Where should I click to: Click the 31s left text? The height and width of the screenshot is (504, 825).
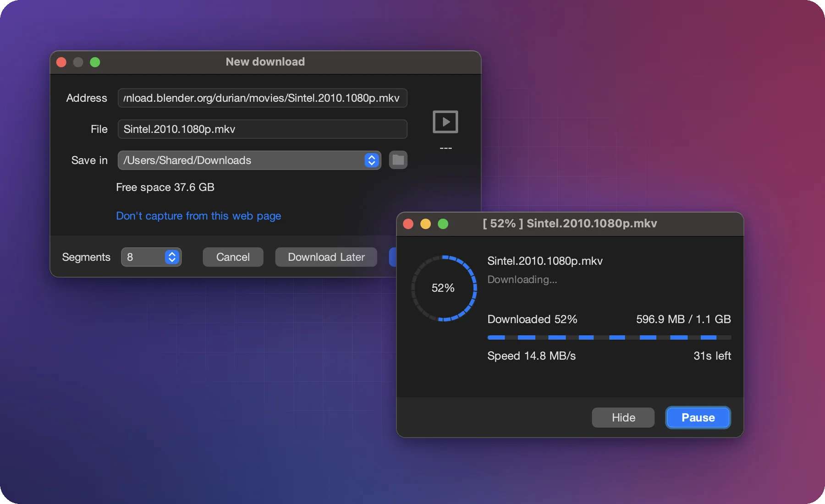(712, 356)
